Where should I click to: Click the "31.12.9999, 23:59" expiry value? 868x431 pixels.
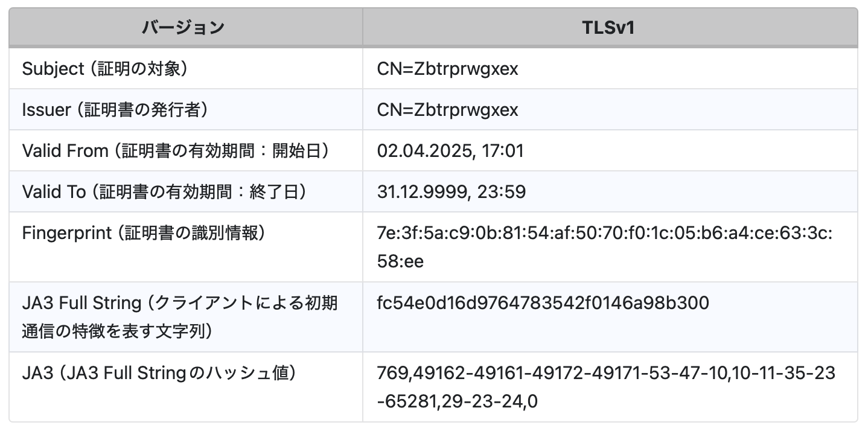pos(451,192)
